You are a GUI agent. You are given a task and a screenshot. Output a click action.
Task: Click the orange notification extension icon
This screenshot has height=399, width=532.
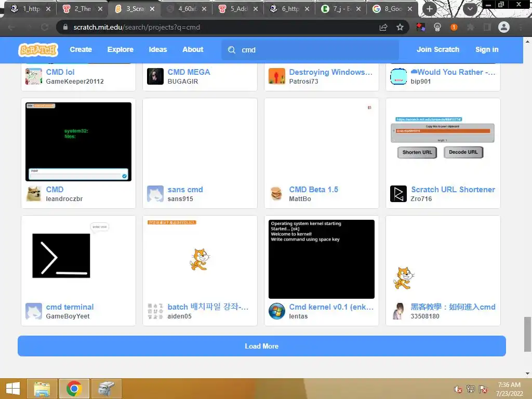(454, 27)
